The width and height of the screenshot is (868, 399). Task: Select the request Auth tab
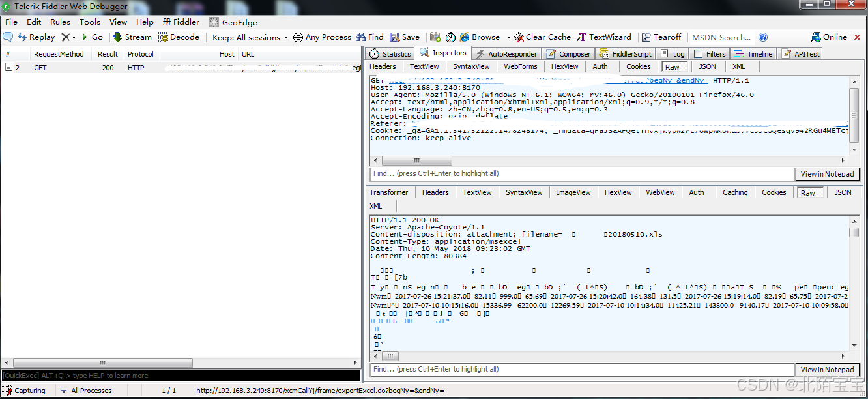pyautogui.click(x=600, y=66)
